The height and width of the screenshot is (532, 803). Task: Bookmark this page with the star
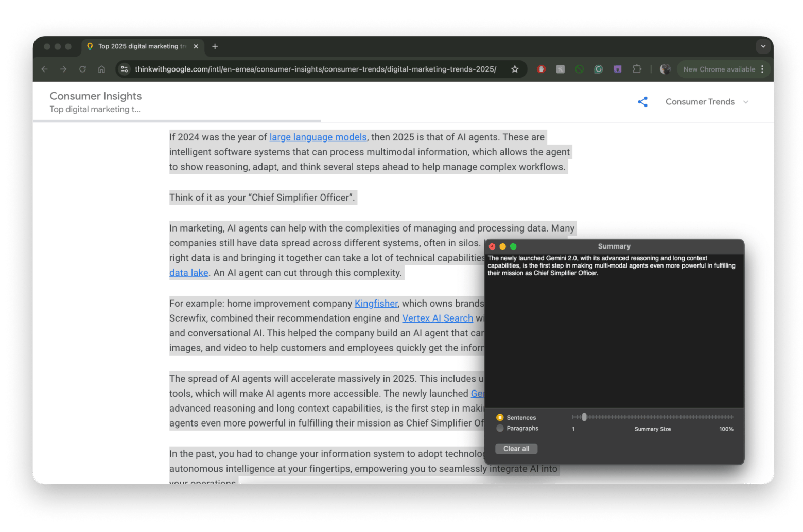[515, 69]
